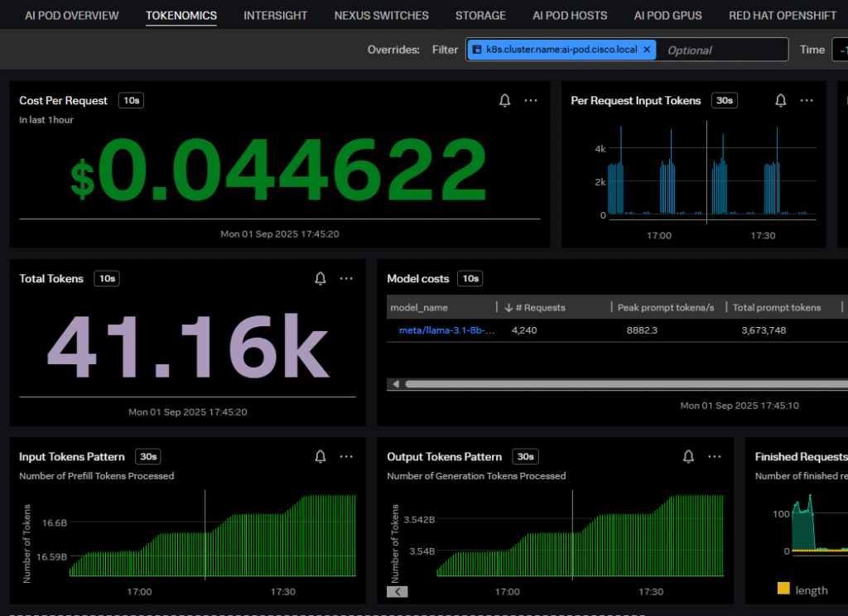
Task: Remove the k8s.cluster.name filter chip
Action: [648, 50]
